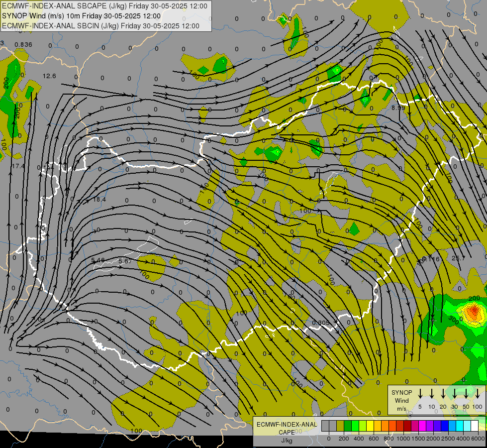
Task: Click the 1500 tick label on CAPE scale
Action: point(418,439)
